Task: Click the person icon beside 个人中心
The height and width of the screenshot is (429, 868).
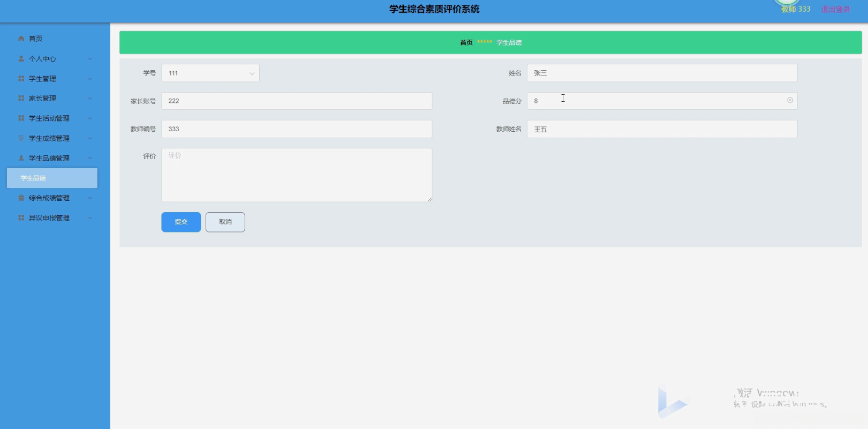Action: coord(21,58)
